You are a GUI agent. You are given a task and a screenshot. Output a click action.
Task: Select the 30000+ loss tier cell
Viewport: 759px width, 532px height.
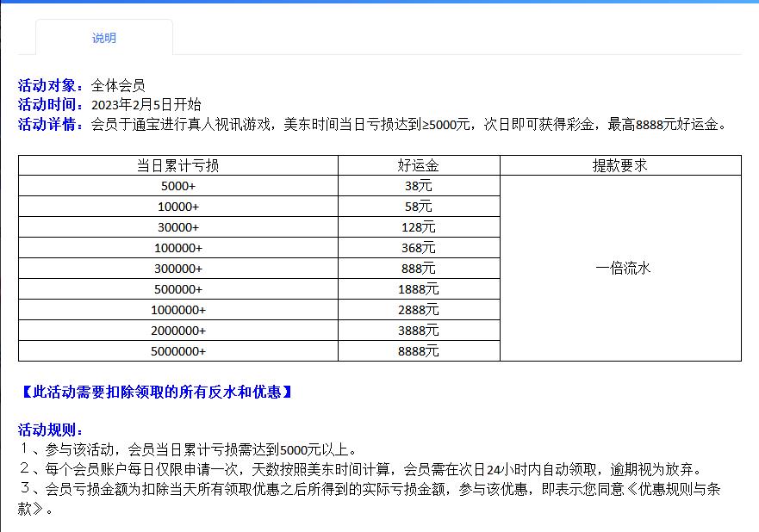point(178,227)
